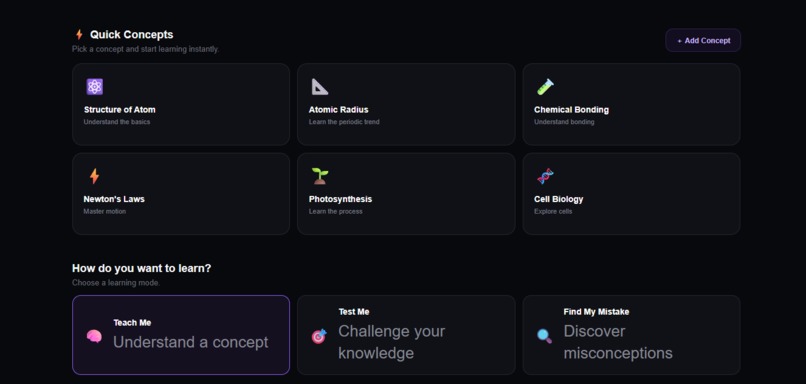
Task: Click the magnifying glass icon in Find My Mistake
Action: (x=544, y=337)
